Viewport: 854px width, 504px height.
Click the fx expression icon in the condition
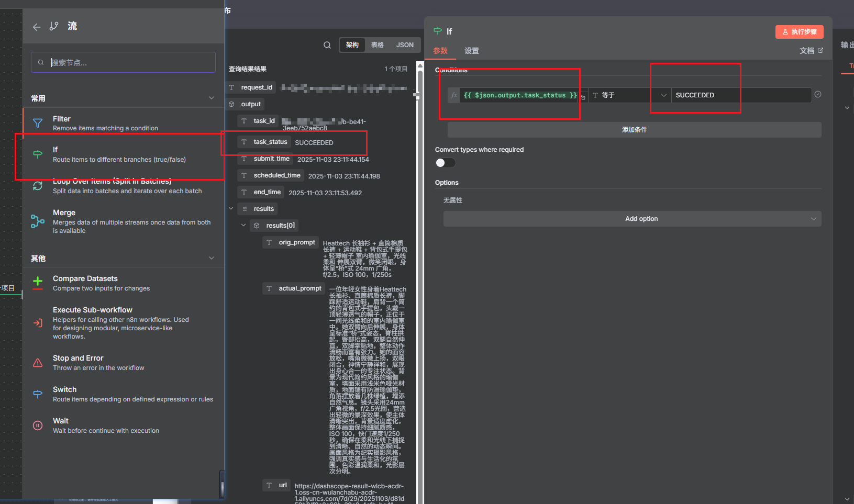click(454, 95)
